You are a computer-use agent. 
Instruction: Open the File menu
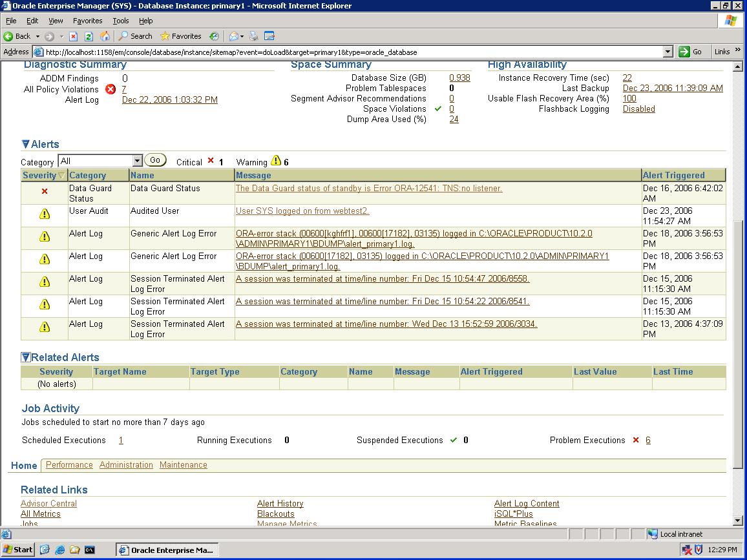tap(11, 21)
